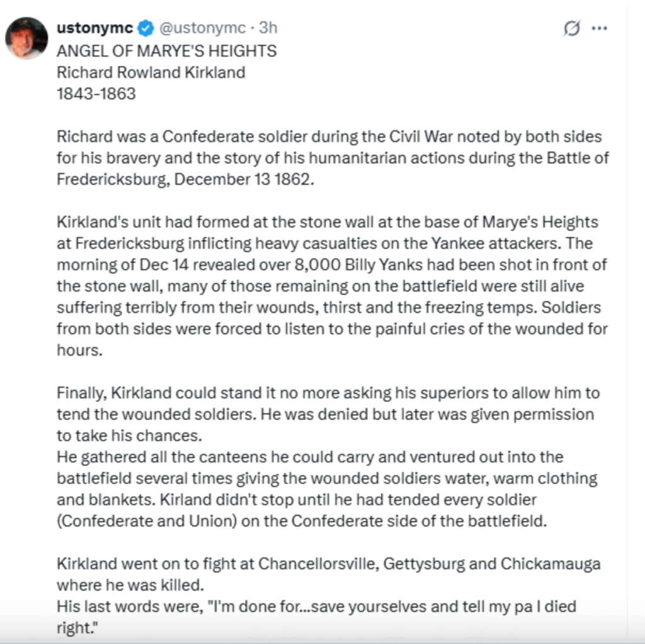Open the three-dot More options menu
The width and height of the screenshot is (645, 644).
(600, 28)
